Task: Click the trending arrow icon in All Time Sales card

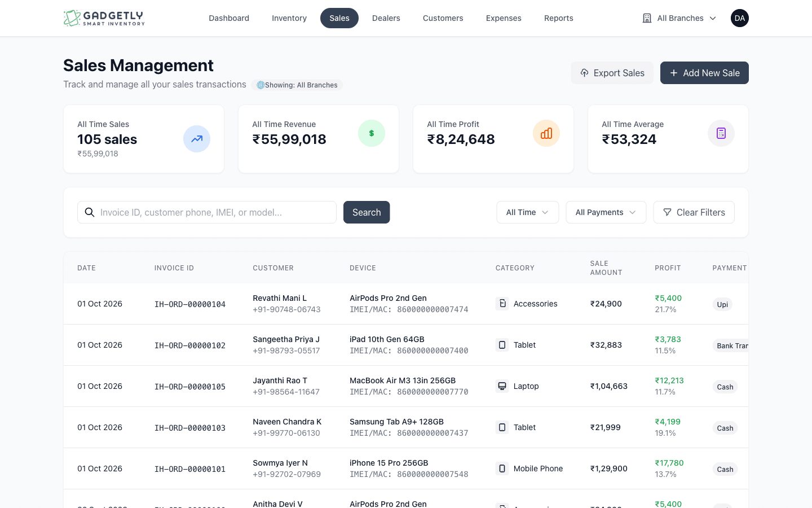Action: [x=197, y=139]
